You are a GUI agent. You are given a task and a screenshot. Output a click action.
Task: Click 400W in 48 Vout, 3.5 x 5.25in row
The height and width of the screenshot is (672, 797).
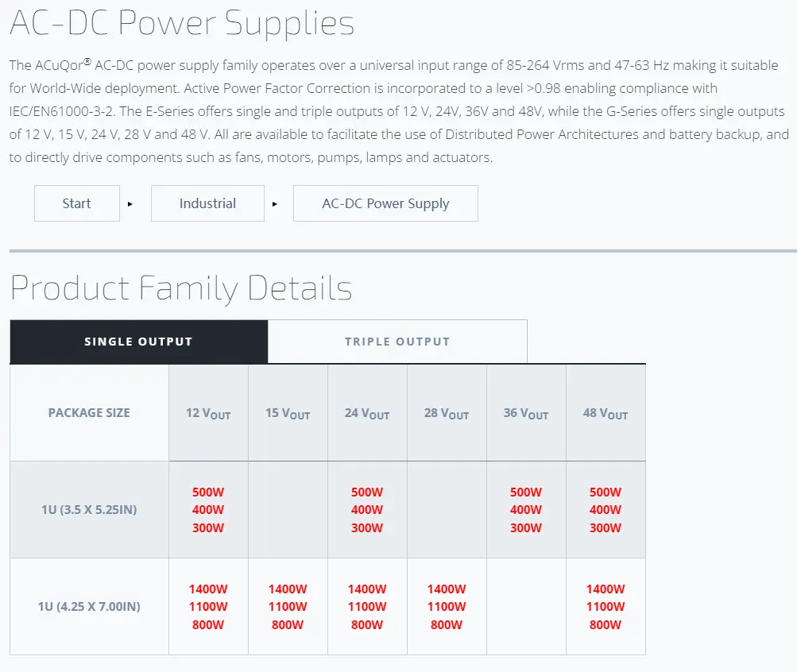click(x=605, y=510)
